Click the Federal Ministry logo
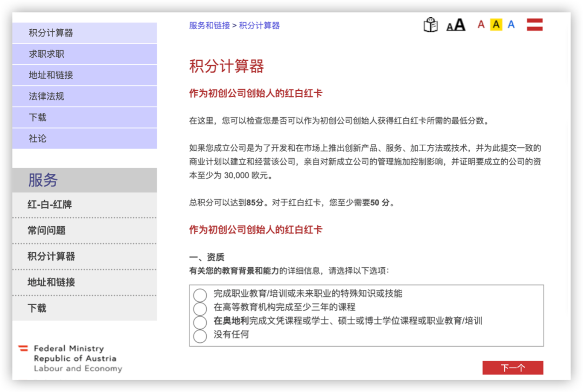 [x=71, y=358]
